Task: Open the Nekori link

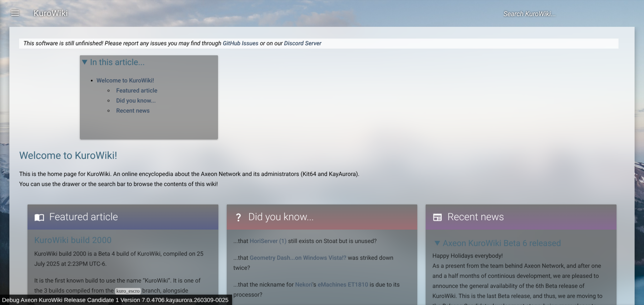Action: coord(304,285)
